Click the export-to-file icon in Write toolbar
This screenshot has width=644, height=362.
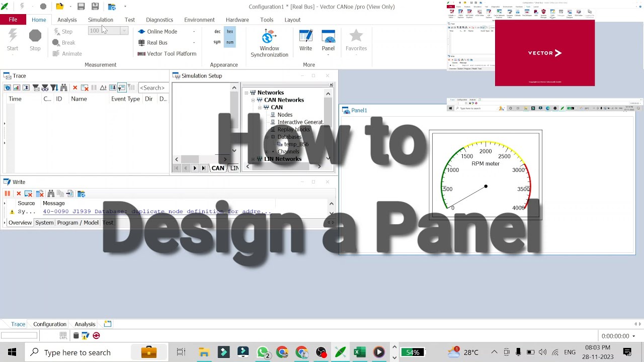click(x=69, y=194)
